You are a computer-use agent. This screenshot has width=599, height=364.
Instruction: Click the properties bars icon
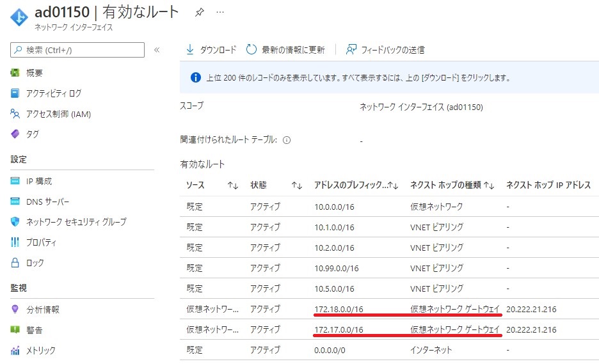click(15, 242)
